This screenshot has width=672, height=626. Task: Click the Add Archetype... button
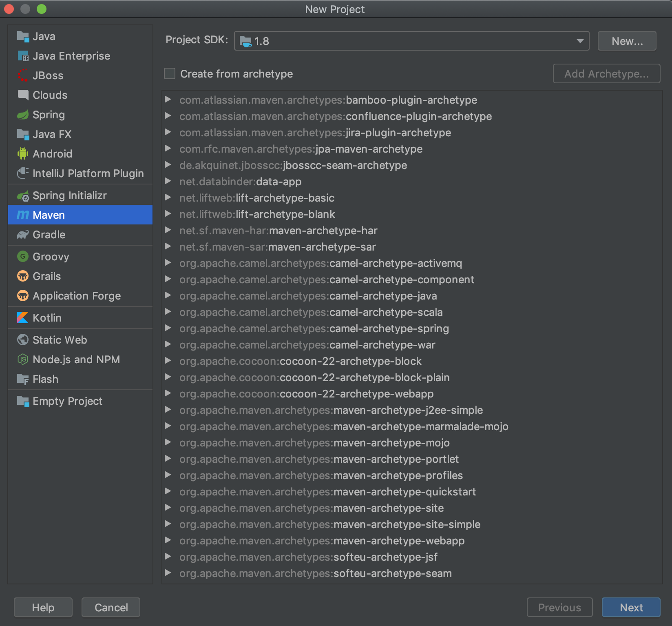pos(606,74)
